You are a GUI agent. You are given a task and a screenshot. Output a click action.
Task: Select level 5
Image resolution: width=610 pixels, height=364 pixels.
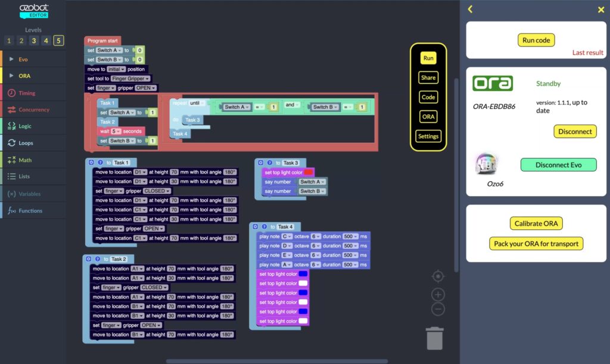click(x=58, y=41)
